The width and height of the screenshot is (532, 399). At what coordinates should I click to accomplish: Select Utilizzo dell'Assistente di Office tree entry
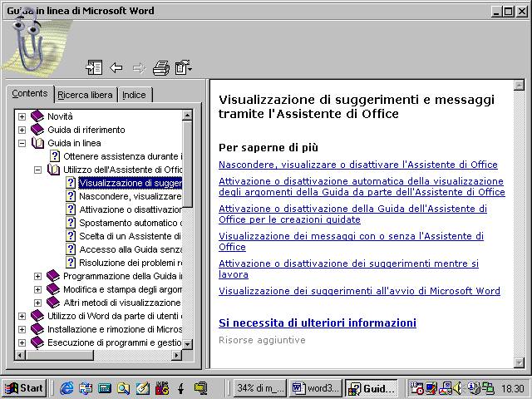122,170
